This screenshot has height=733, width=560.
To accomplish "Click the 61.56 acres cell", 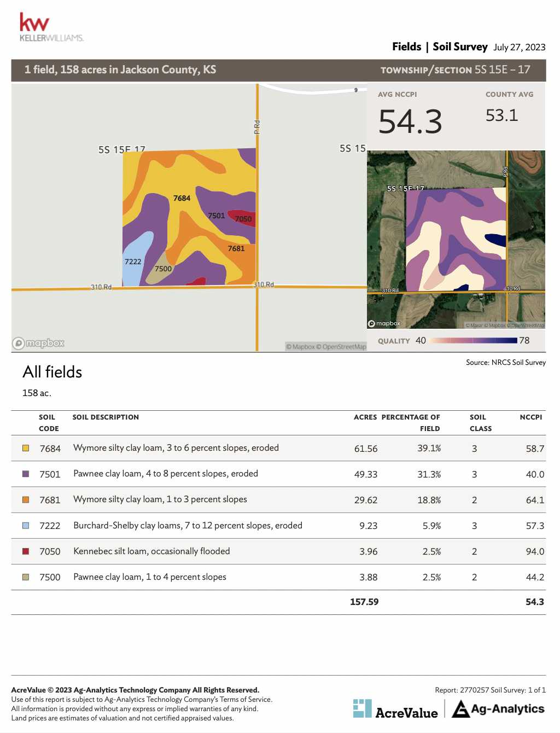I will (366, 449).
